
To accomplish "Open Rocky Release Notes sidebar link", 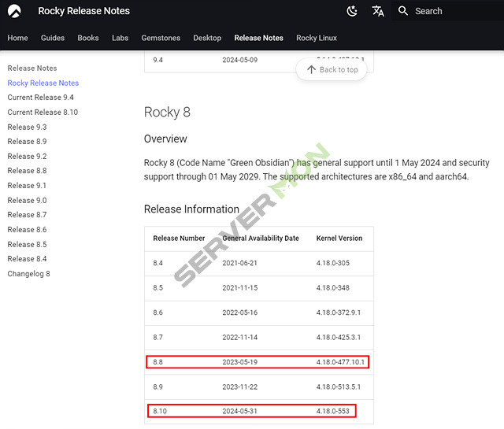I will (x=43, y=83).
